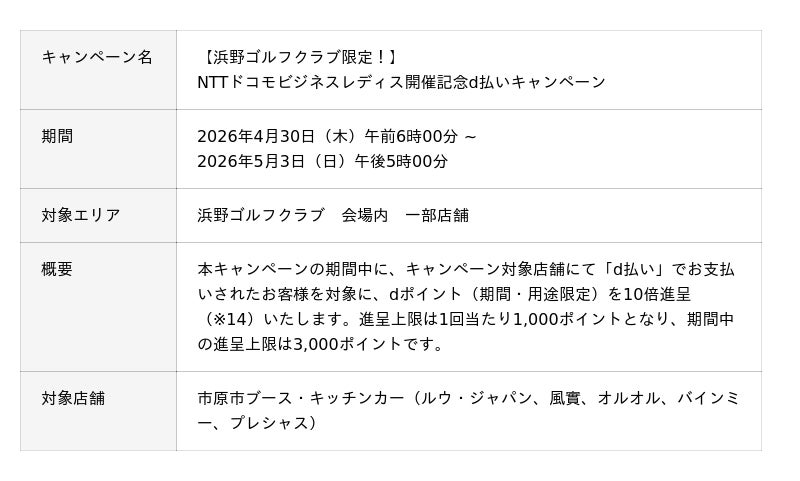Click the NTTドコモビジネスレディス campaign title line
The height and width of the screenshot is (481, 800).
coord(401,82)
